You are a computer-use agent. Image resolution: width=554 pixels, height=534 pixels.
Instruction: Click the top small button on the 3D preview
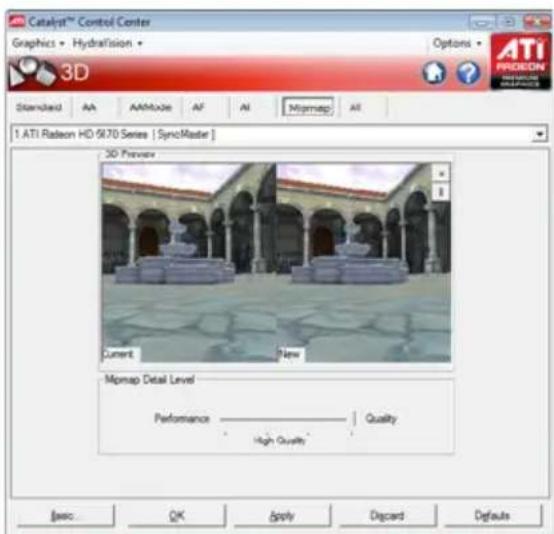point(441,174)
